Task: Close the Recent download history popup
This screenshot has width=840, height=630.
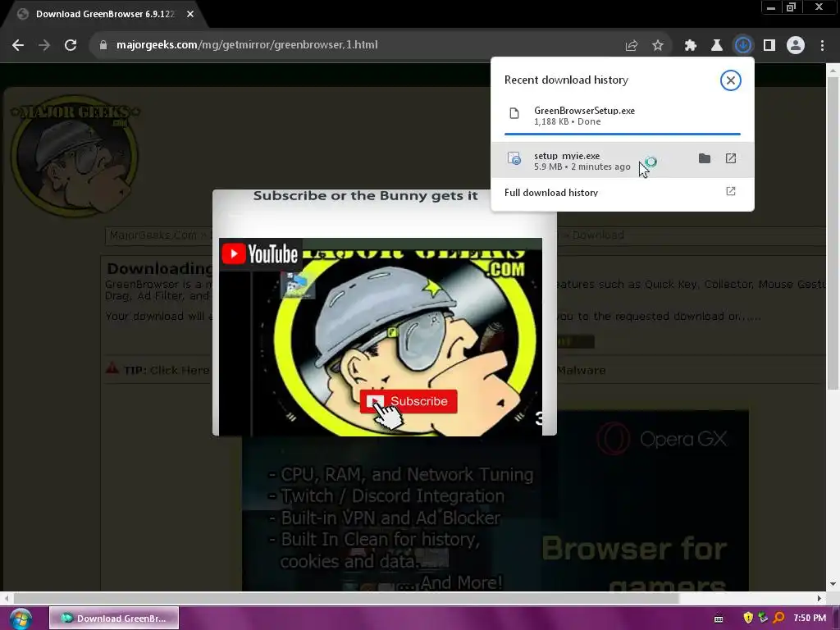Action: tap(730, 80)
